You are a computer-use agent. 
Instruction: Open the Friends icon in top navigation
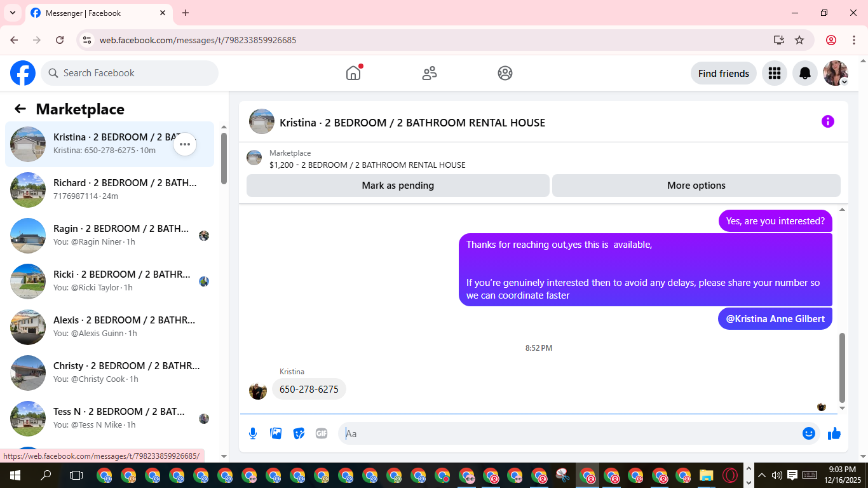click(x=430, y=73)
